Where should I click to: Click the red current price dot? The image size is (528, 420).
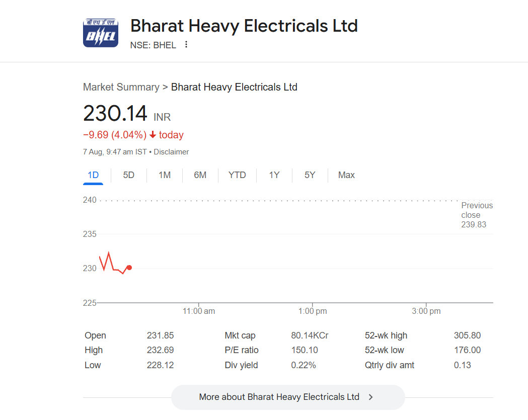click(x=129, y=268)
